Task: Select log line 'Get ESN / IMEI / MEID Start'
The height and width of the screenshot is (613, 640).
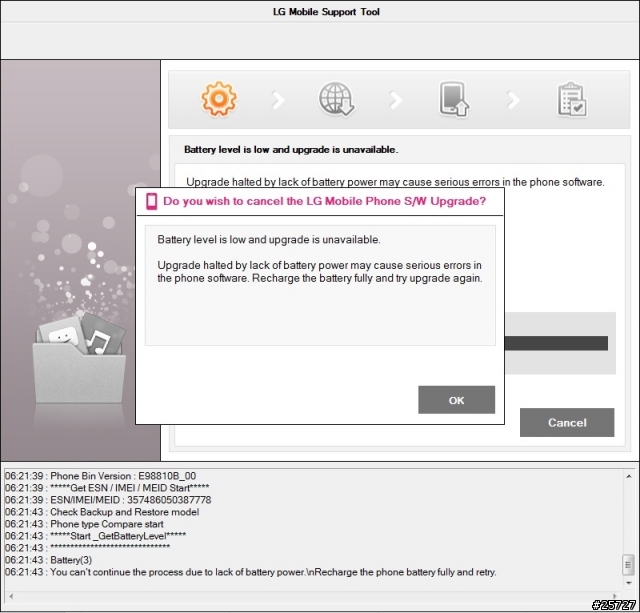Action: (107, 488)
